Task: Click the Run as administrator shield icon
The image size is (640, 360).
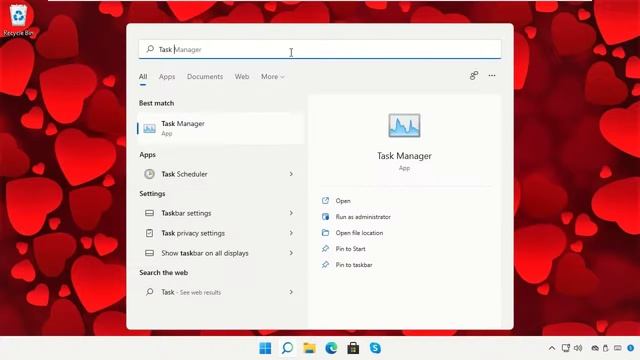Action: point(325,217)
